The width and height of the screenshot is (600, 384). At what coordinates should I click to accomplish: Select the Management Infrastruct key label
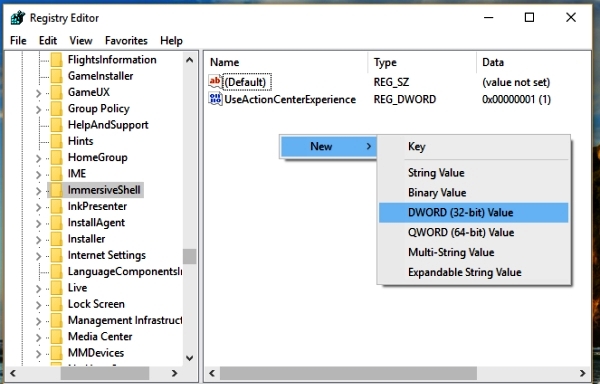(x=125, y=320)
